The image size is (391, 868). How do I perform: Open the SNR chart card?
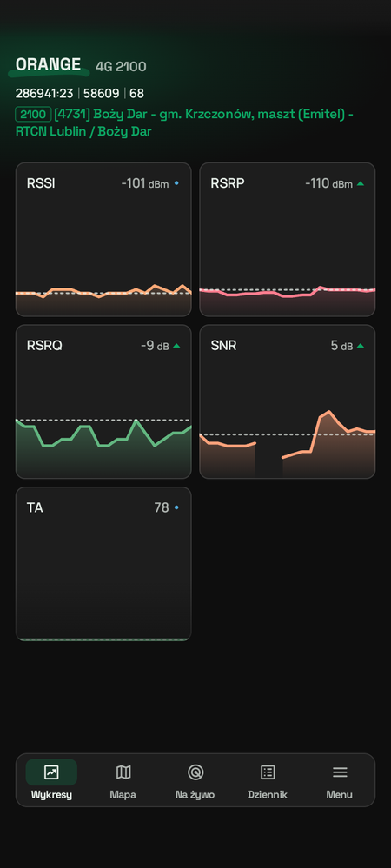[288, 401]
